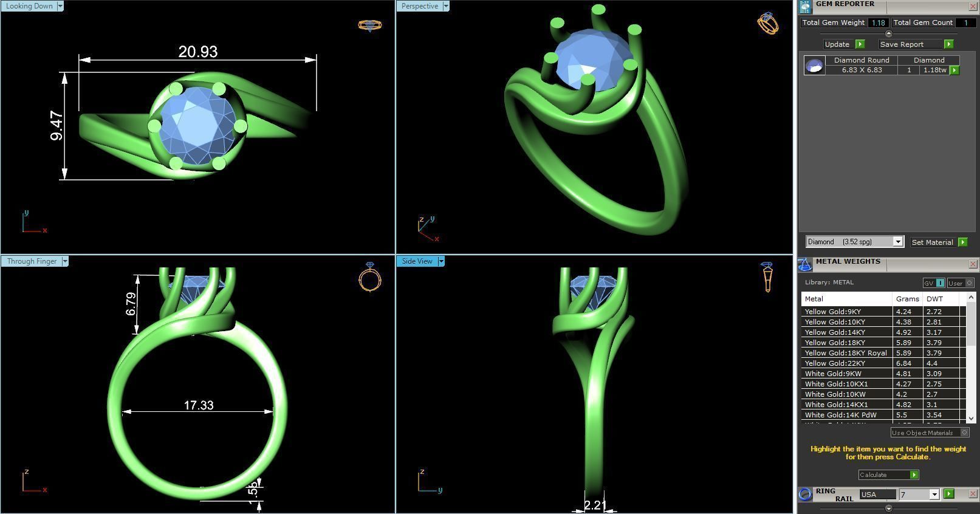Click the Grams column header
The height and width of the screenshot is (514, 980).
tap(907, 299)
